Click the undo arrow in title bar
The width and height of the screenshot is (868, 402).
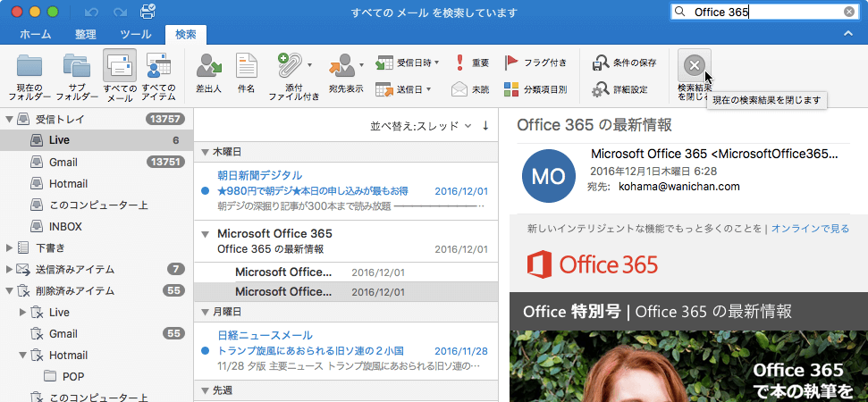(90, 12)
